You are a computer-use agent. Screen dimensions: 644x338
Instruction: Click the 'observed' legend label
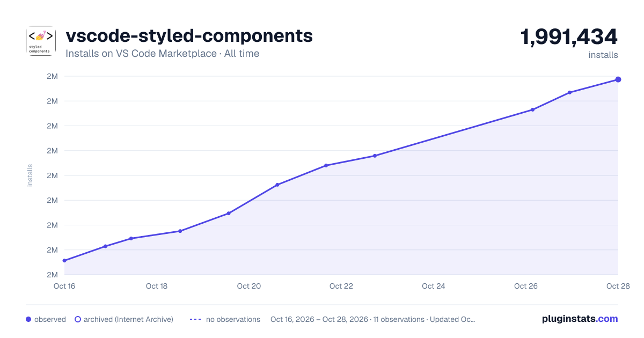[x=50, y=319]
